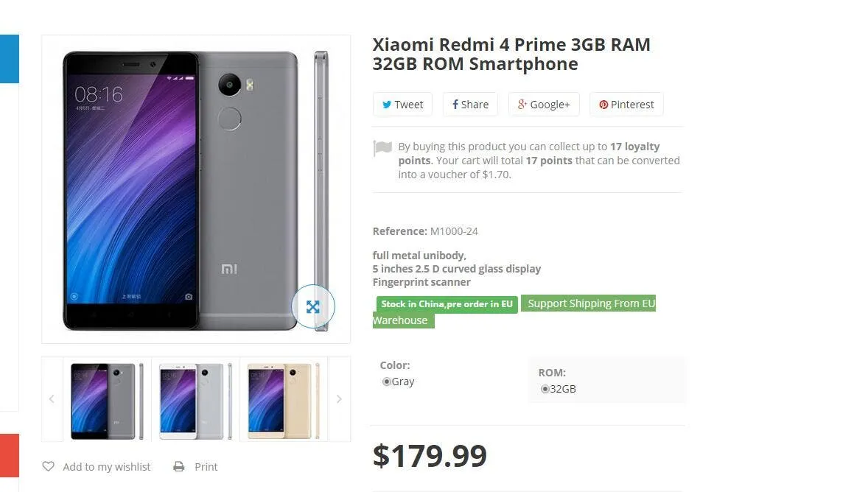Click the Pinterest icon
This screenshot has height=492, width=868.
point(603,105)
